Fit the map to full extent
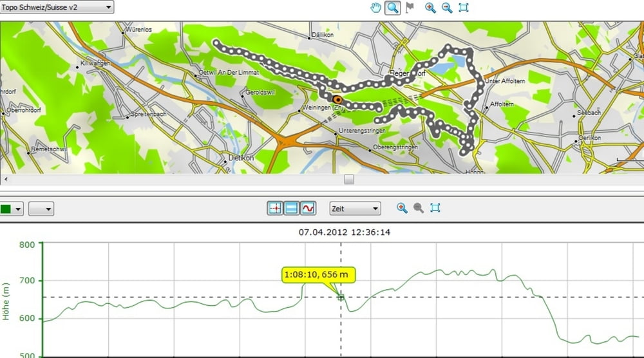644x358 pixels. [x=463, y=7]
